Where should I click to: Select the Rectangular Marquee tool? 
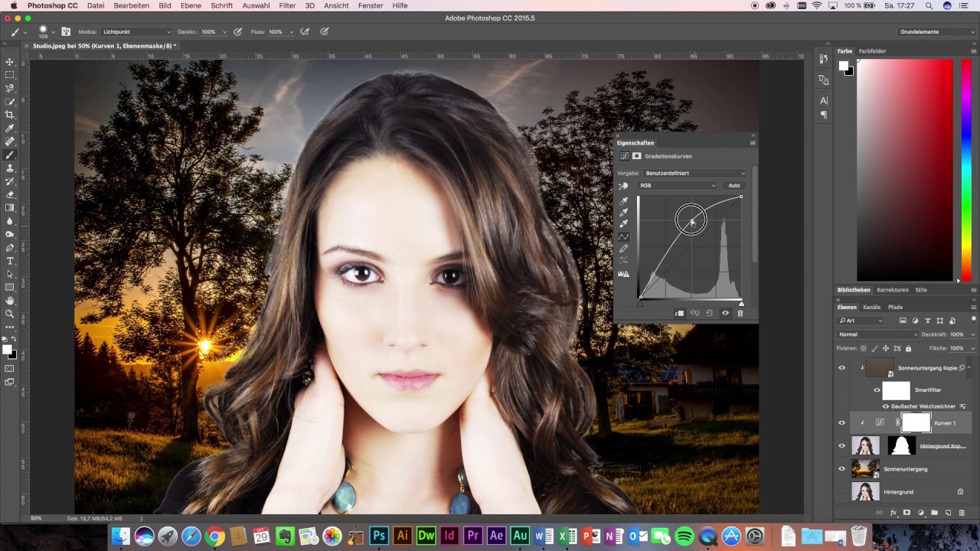pyautogui.click(x=10, y=75)
